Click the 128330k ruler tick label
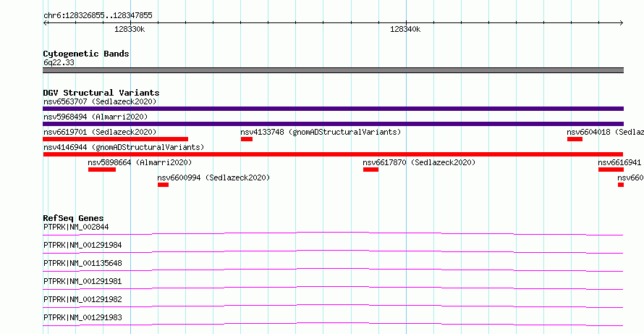644x334 pixels. click(130, 30)
